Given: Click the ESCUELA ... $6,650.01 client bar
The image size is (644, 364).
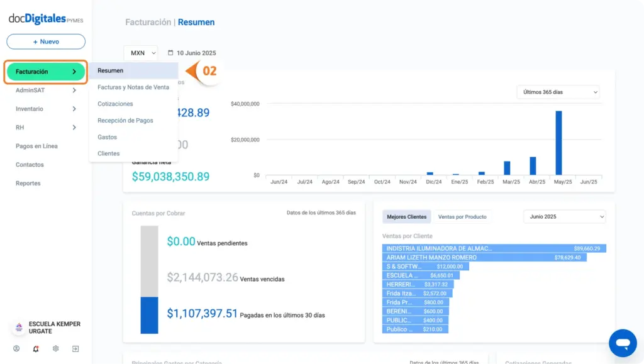Looking at the screenshot, I should click(x=421, y=275).
